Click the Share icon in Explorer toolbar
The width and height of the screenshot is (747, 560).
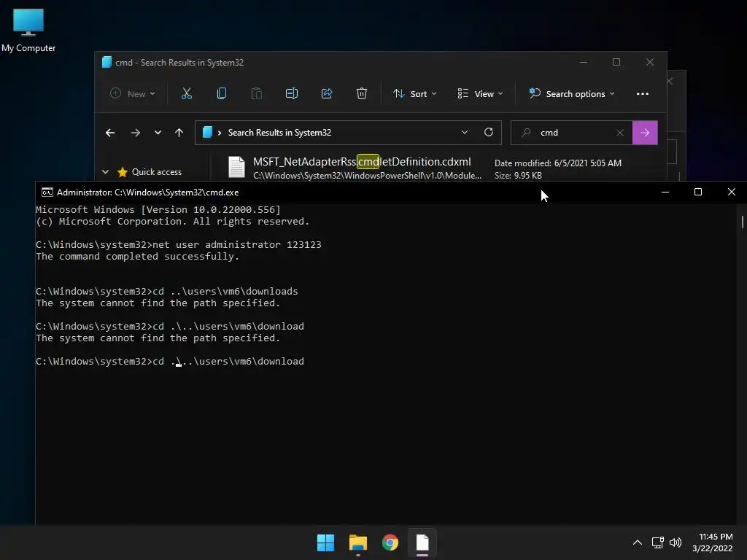[327, 94]
